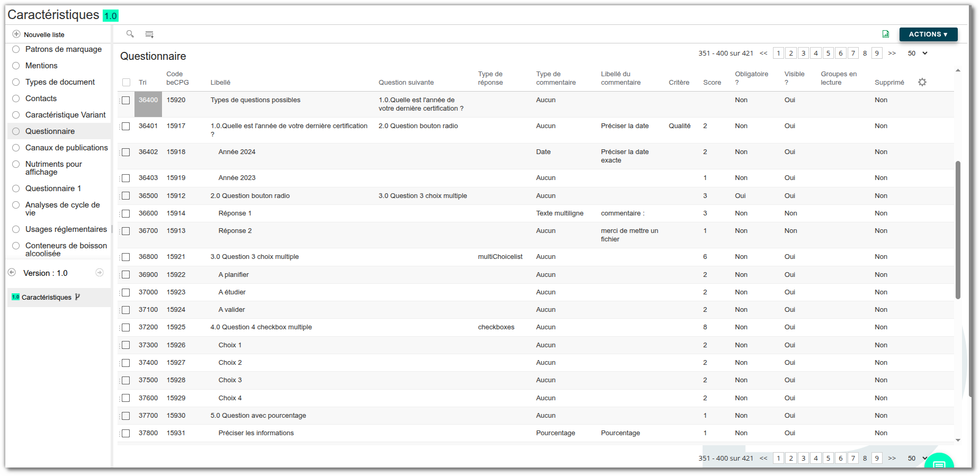Click '5.0 Question avec pourcentage' label
Image resolution: width=980 pixels, height=476 pixels.
pos(258,416)
